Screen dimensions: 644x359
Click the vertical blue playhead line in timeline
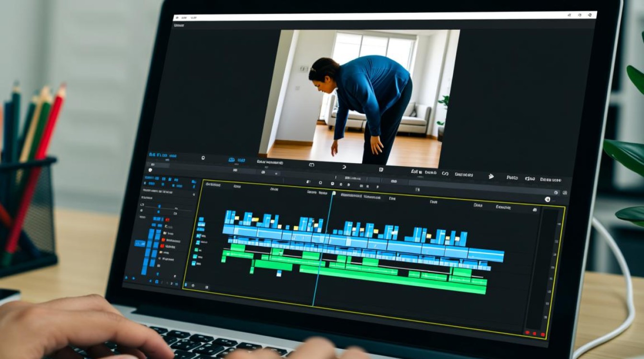322,249
